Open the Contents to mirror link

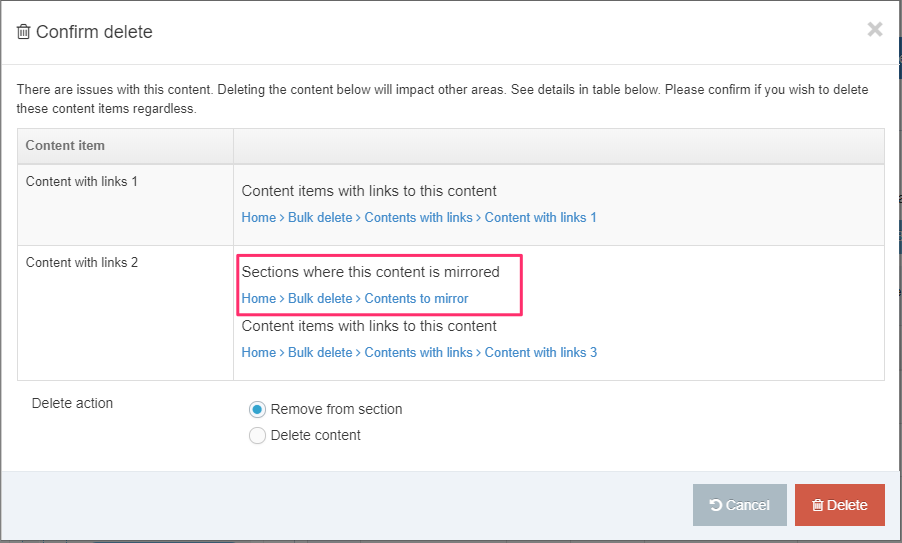point(416,298)
